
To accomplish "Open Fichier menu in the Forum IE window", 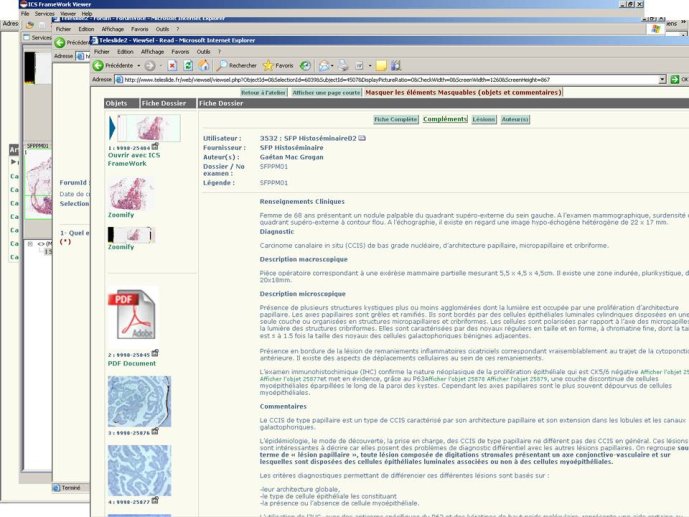I will click(63, 29).
